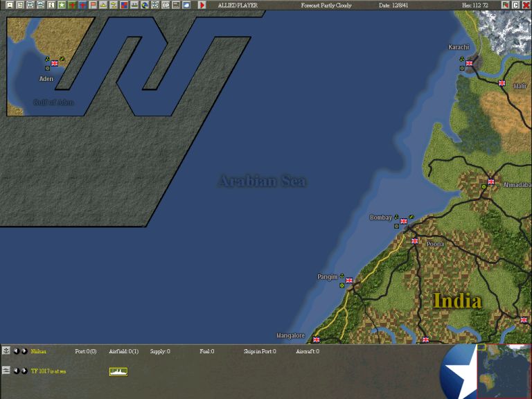
Task: Open the red and blue checkered square icon
Action: coord(124,5)
